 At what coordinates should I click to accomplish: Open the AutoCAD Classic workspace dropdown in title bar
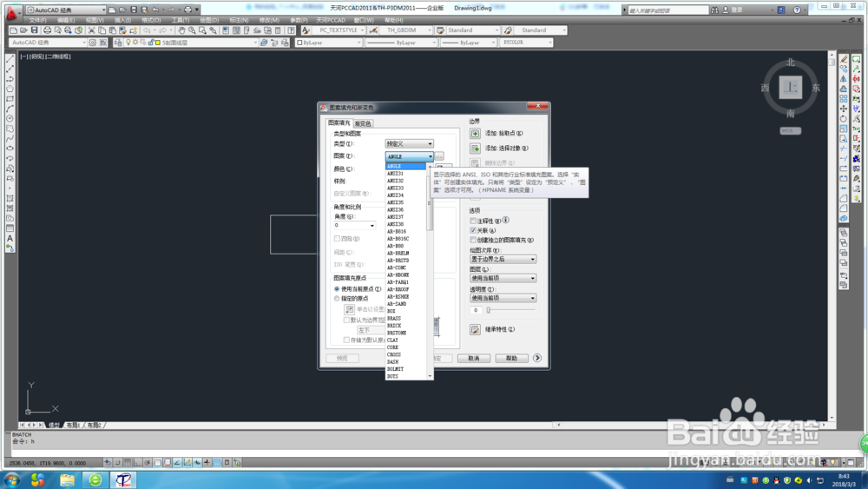pyautogui.click(x=67, y=10)
